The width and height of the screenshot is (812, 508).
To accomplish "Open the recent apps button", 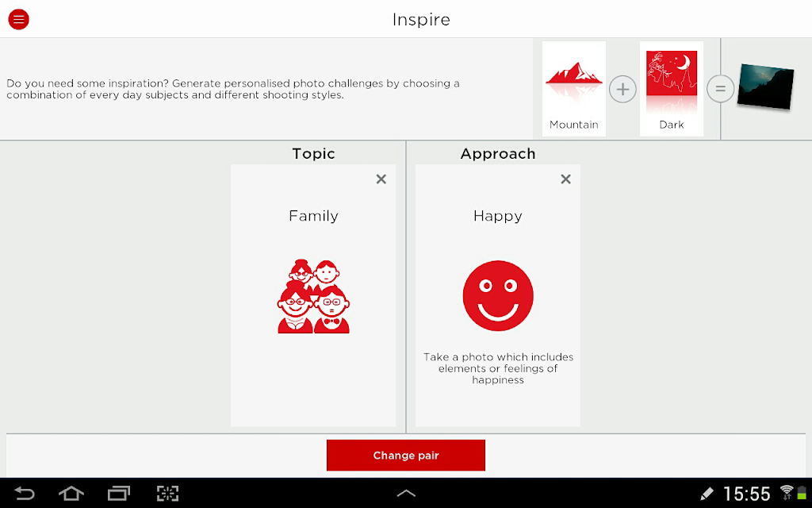I will (119, 493).
